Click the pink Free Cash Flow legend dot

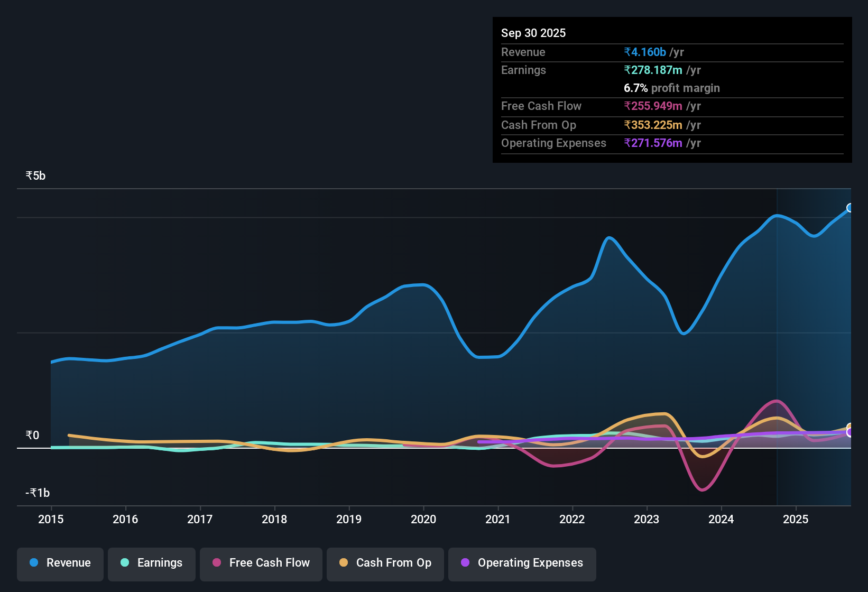click(x=217, y=563)
